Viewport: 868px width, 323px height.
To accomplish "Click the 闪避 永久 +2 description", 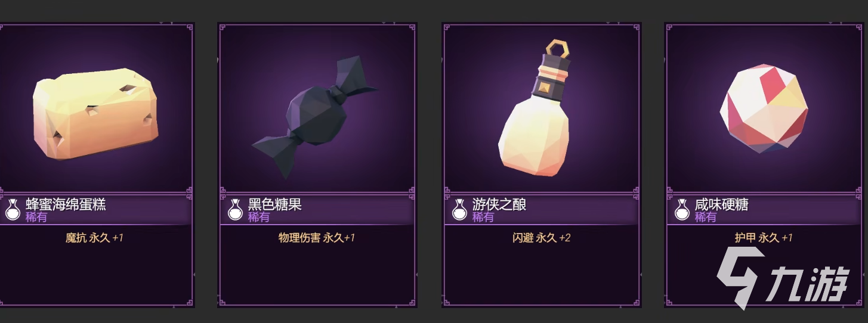I will (x=542, y=238).
